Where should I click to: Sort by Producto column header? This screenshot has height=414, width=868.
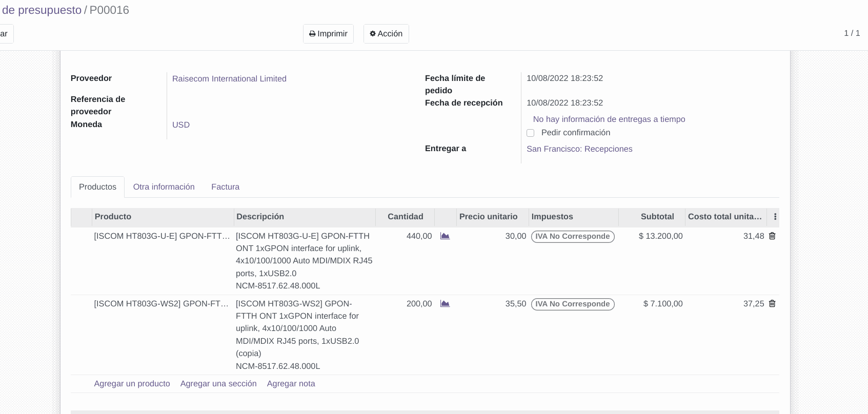coord(163,217)
